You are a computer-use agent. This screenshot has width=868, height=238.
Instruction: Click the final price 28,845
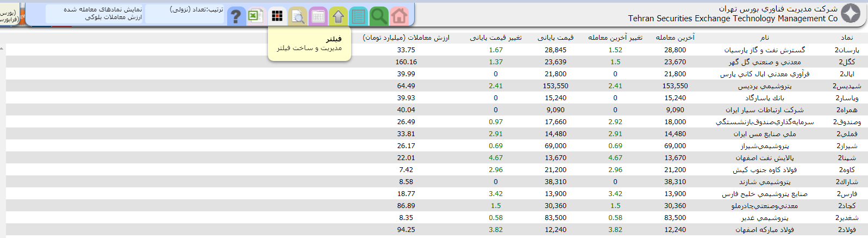(555, 50)
